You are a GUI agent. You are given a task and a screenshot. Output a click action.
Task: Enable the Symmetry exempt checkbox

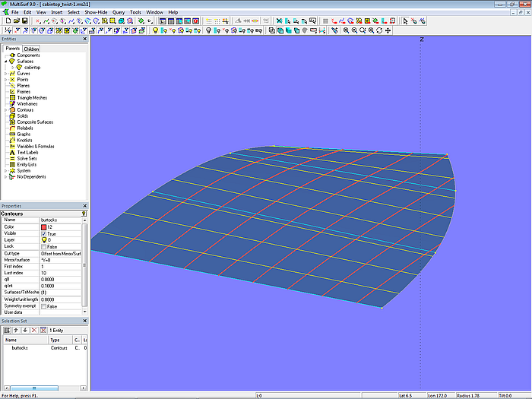point(43,306)
